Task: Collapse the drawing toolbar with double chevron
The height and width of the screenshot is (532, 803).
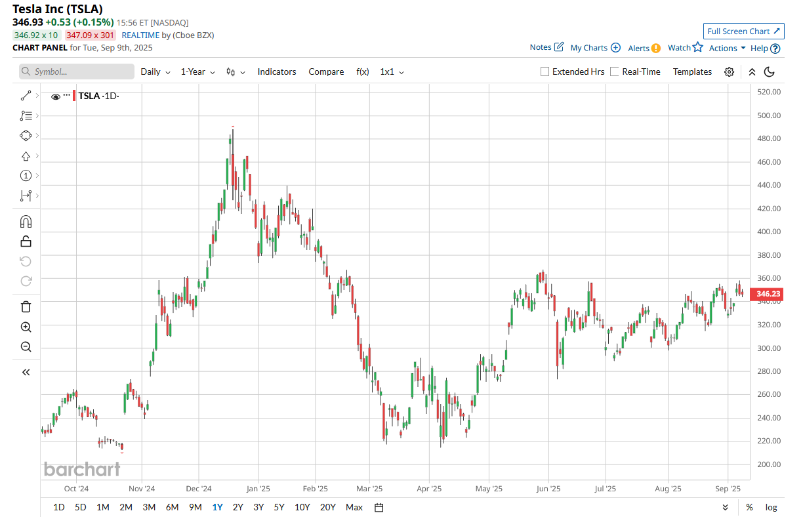Action: tap(26, 372)
